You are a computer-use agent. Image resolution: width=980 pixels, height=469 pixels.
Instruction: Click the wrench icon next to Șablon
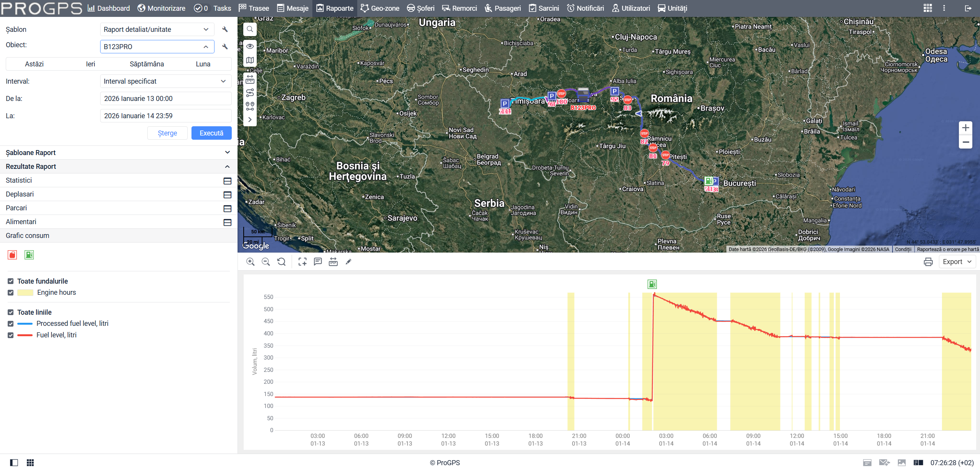tap(225, 30)
